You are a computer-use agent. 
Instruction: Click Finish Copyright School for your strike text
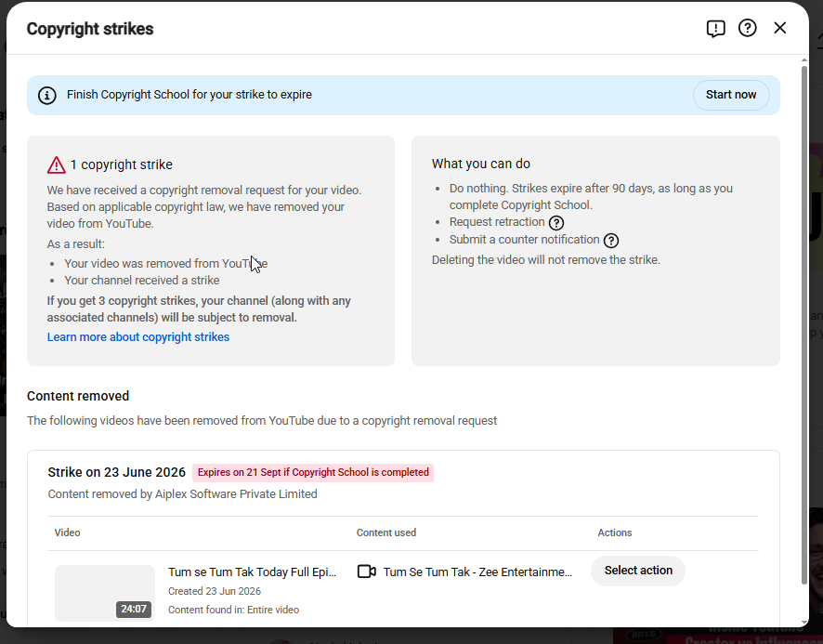coord(189,95)
